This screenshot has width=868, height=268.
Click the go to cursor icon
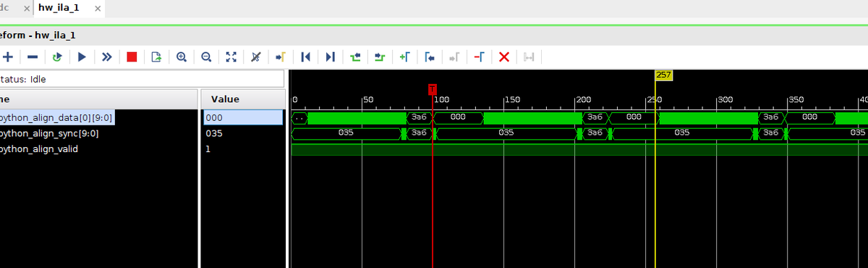tap(281, 56)
